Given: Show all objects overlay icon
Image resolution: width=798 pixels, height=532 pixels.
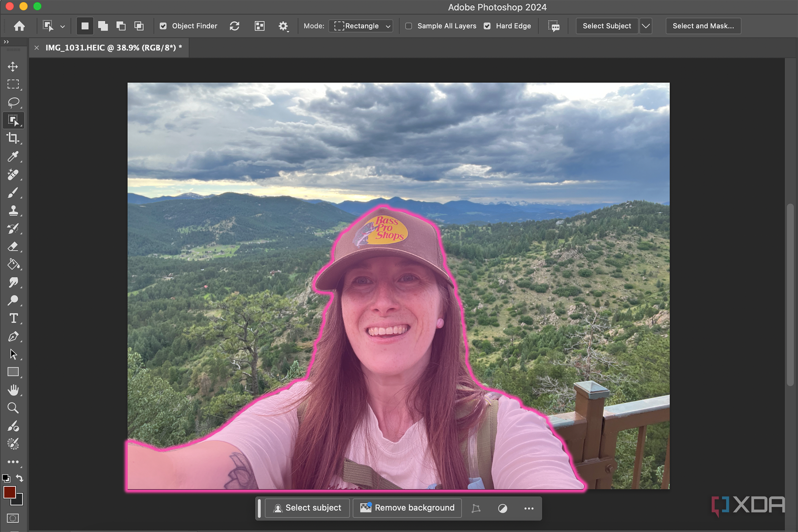Looking at the screenshot, I should pyautogui.click(x=260, y=26).
